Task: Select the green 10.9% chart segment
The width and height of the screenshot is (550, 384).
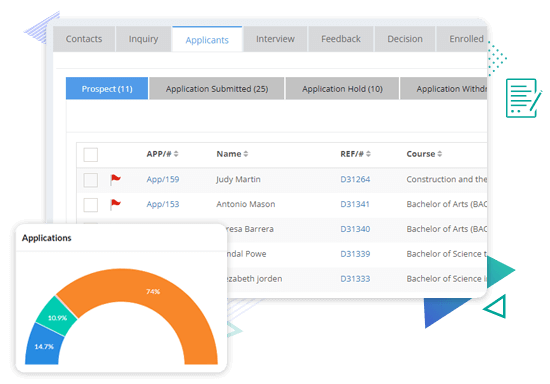Action: (x=57, y=317)
